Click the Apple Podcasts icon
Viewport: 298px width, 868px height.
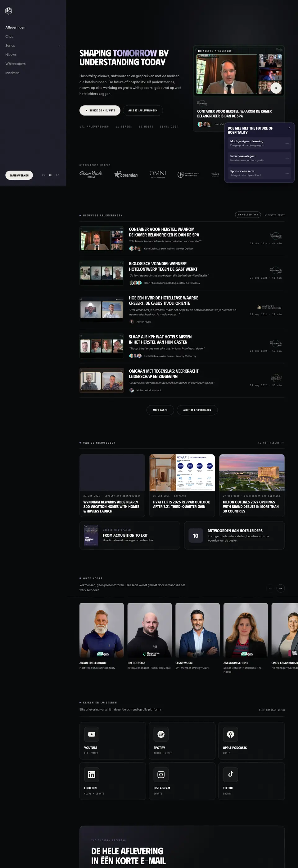click(231, 734)
